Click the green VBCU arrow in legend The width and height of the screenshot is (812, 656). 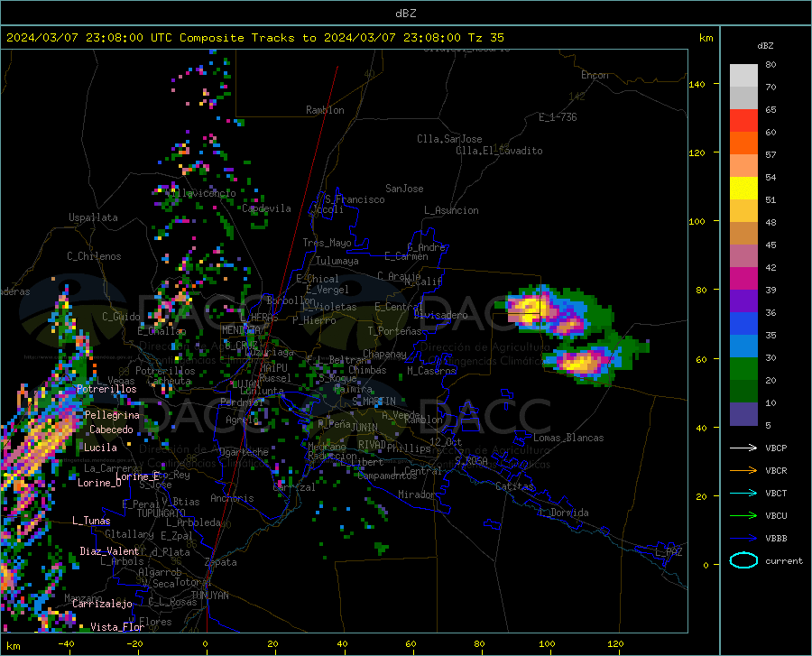743,516
